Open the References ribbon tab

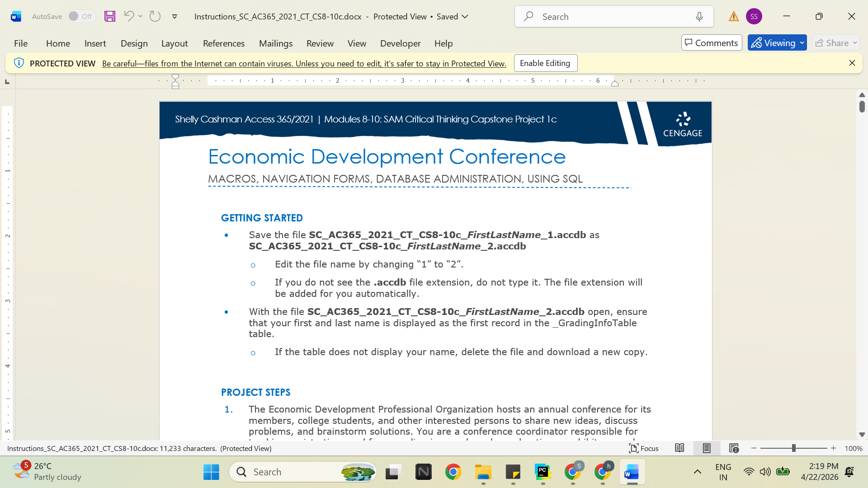[x=224, y=43]
